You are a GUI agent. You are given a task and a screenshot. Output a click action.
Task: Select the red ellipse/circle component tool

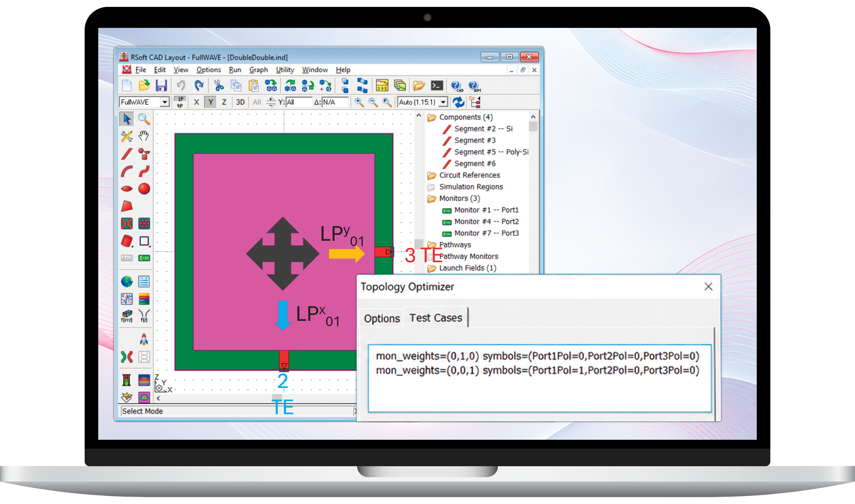(x=144, y=189)
